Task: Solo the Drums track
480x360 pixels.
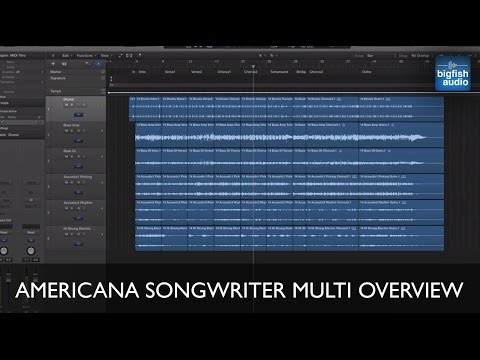Action: point(72,105)
